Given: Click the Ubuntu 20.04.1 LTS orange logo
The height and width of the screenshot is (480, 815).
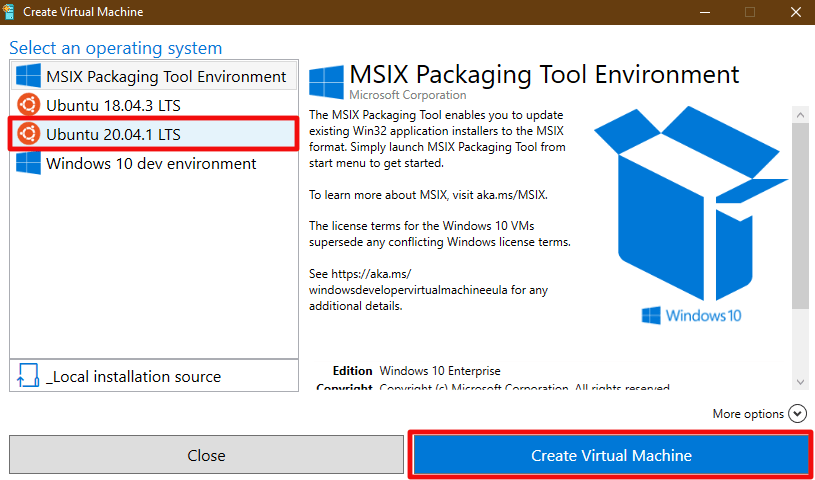Looking at the screenshot, I should coord(28,134).
